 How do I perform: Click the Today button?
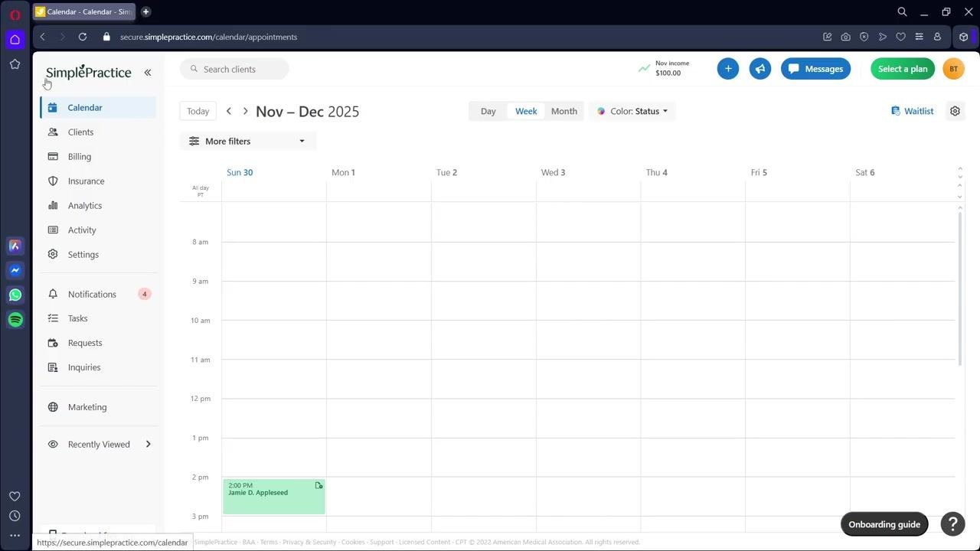[198, 111]
